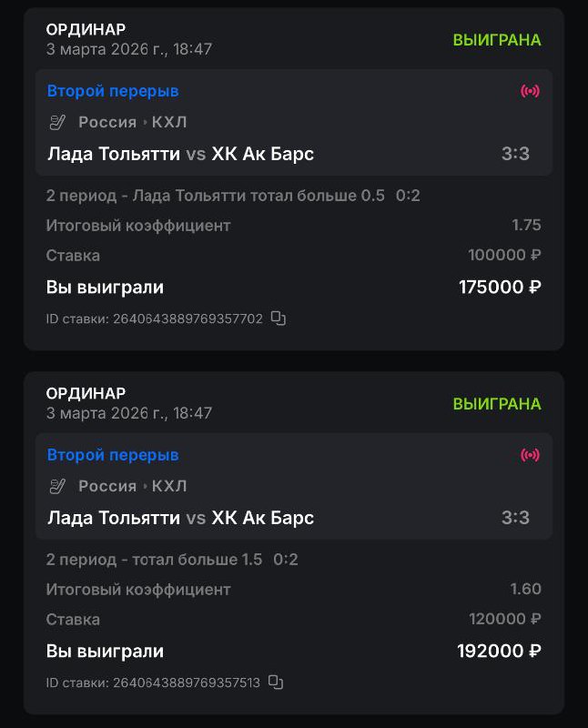This screenshot has height=728, width=588.
Task: Click the 3:3 score in the bottom bet card
Action: (x=515, y=518)
